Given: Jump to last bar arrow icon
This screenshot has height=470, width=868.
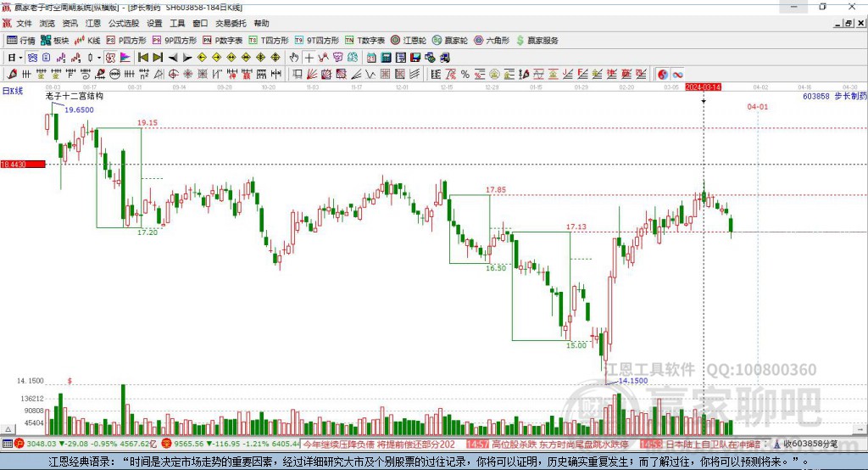Looking at the screenshot, I should click(158, 58).
